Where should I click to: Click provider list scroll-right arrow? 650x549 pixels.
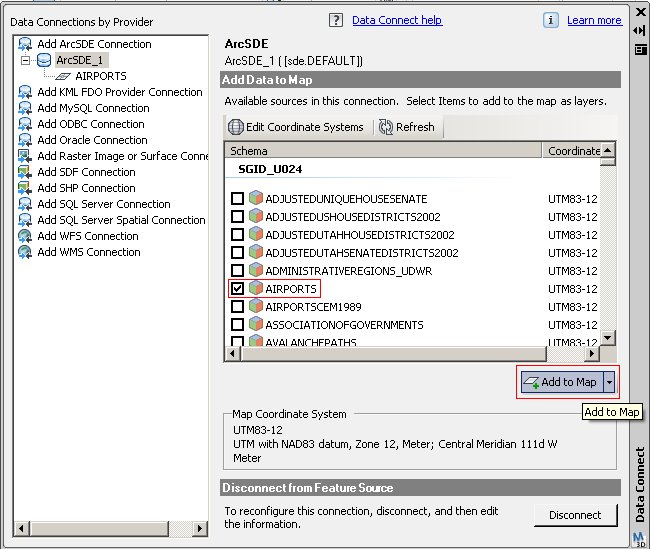pos(200,529)
